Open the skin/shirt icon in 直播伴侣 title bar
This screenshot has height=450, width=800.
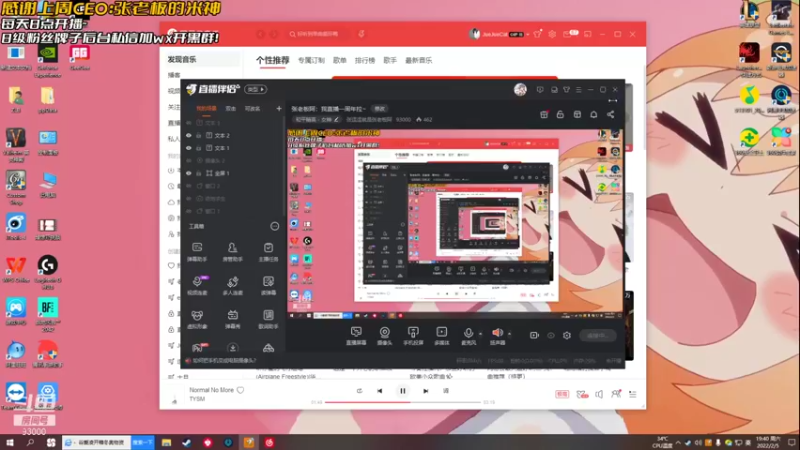(x=566, y=90)
